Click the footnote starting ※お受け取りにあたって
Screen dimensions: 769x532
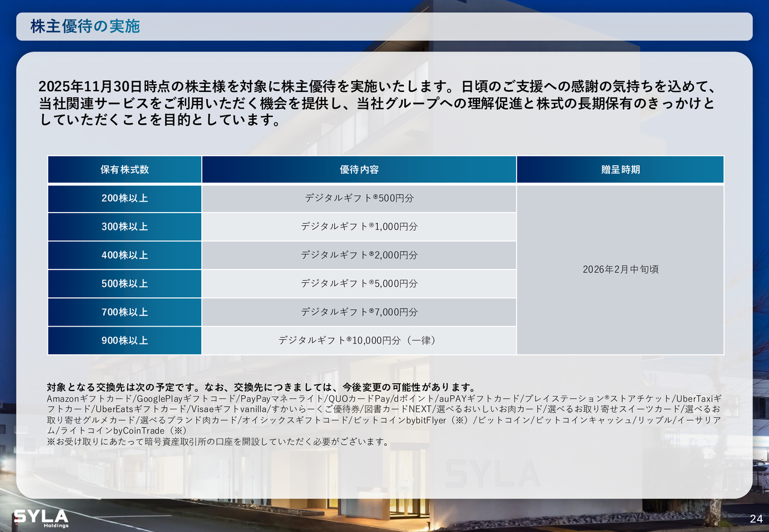[x=217, y=442]
